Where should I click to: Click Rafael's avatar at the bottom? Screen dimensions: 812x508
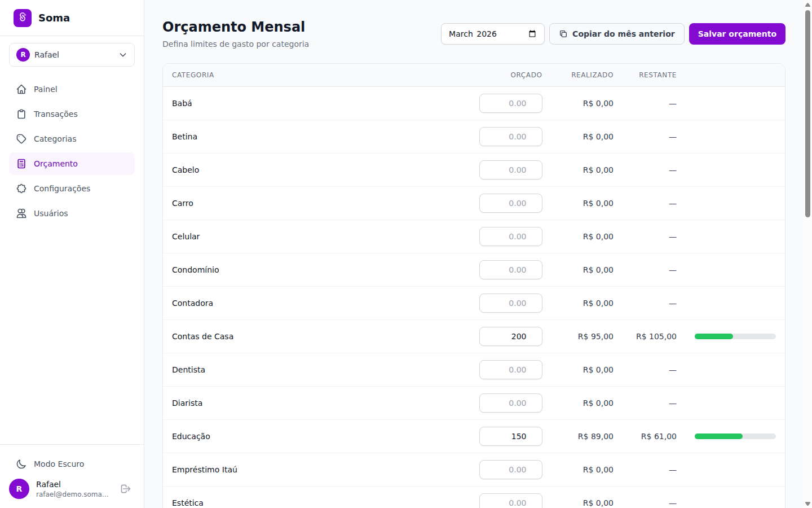[x=19, y=489]
